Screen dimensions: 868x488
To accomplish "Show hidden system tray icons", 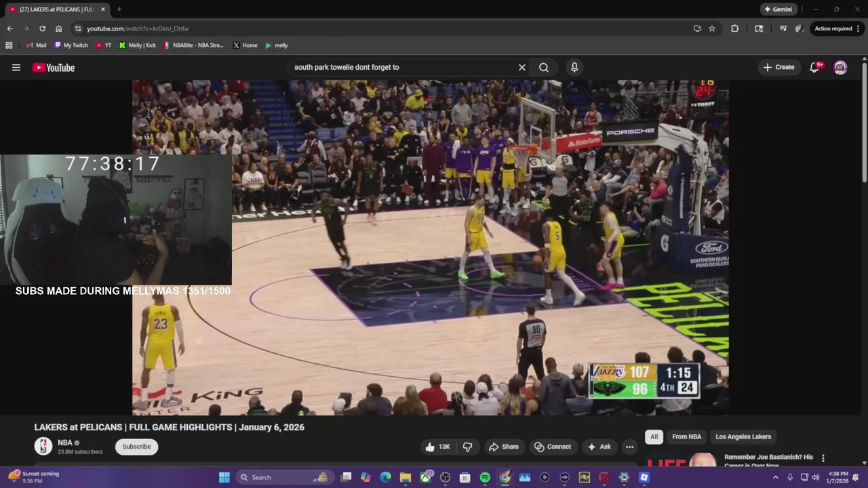I will click(776, 477).
